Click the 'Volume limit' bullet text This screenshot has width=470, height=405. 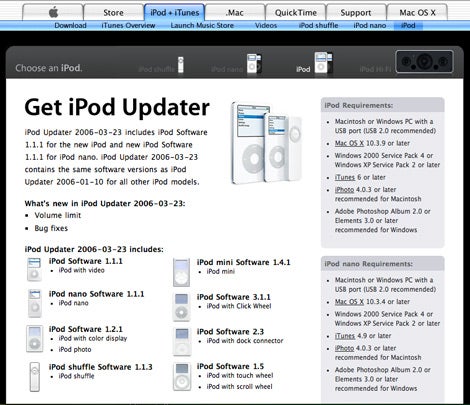coord(58,215)
